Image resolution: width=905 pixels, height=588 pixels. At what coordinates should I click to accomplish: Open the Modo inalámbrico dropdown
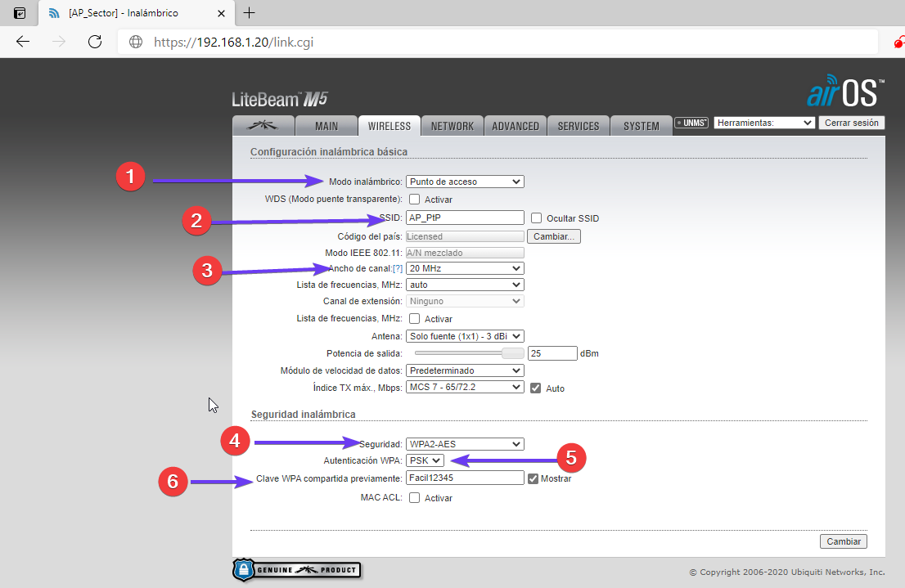465,182
